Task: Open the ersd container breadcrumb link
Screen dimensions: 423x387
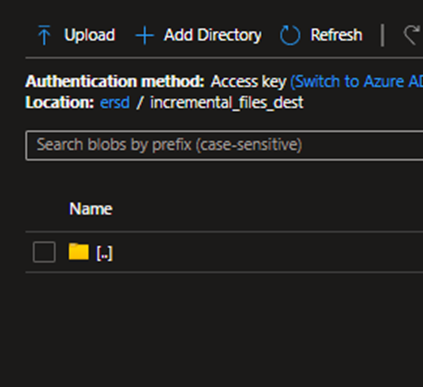Action: point(115,102)
